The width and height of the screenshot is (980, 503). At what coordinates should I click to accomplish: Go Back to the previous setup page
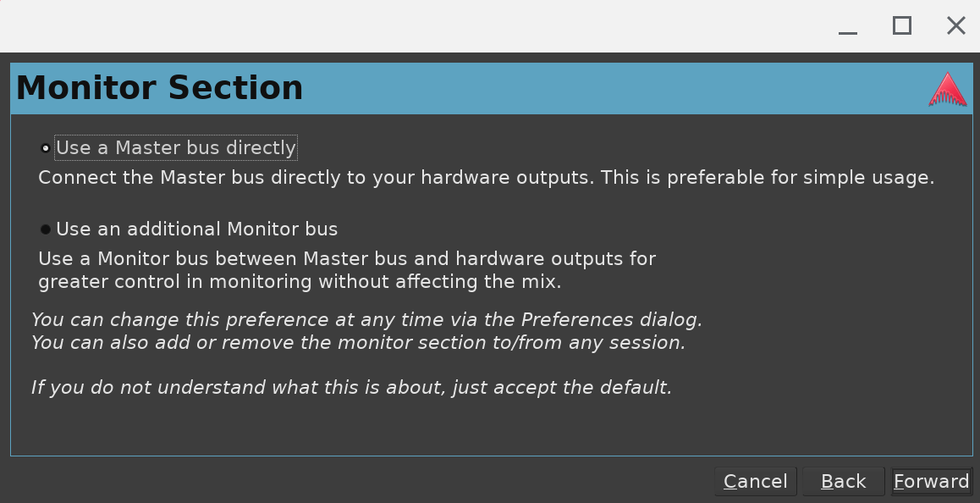click(844, 482)
